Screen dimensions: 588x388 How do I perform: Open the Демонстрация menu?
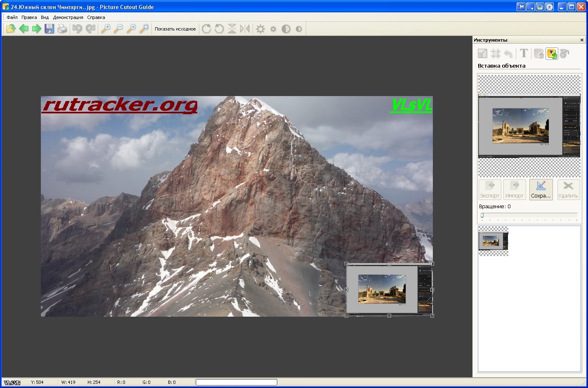(68, 17)
